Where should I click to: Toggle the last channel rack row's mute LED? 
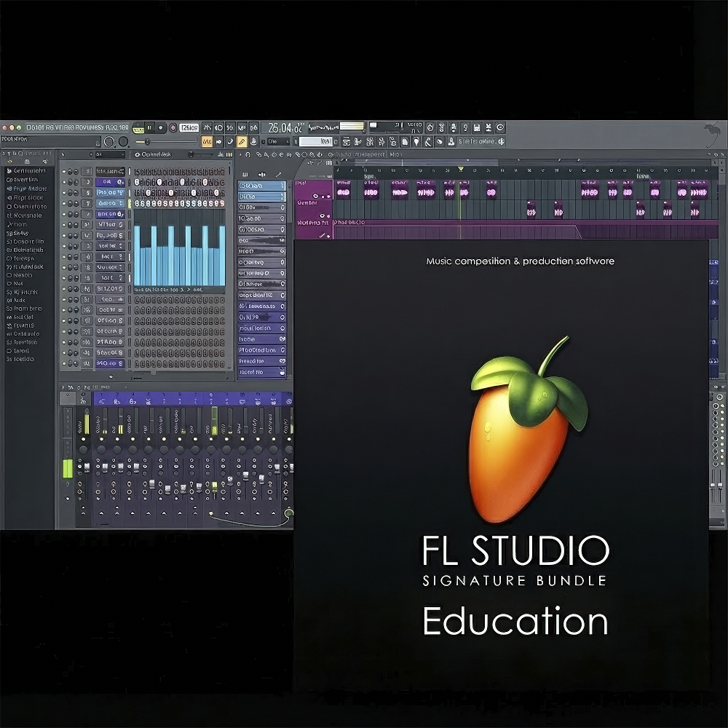[64, 363]
